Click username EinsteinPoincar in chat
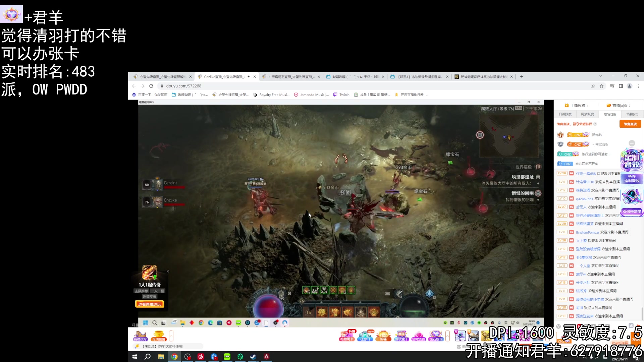The width and height of the screenshot is (644, 362). [588, 232]
